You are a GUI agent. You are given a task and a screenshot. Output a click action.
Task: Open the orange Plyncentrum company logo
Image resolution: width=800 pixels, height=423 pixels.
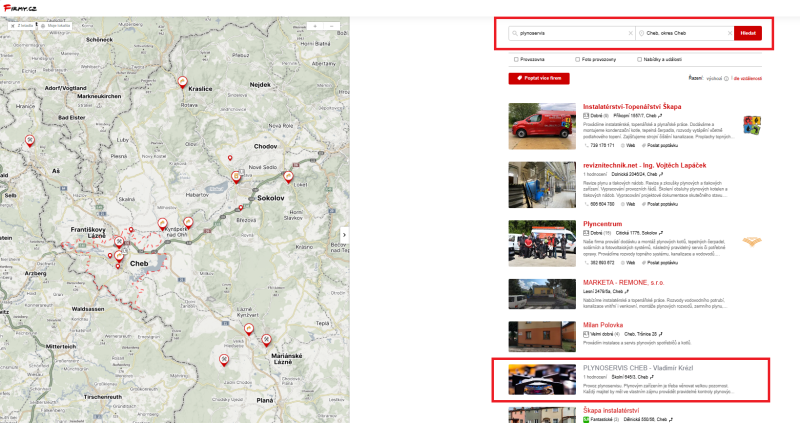[x=752, y=242]
